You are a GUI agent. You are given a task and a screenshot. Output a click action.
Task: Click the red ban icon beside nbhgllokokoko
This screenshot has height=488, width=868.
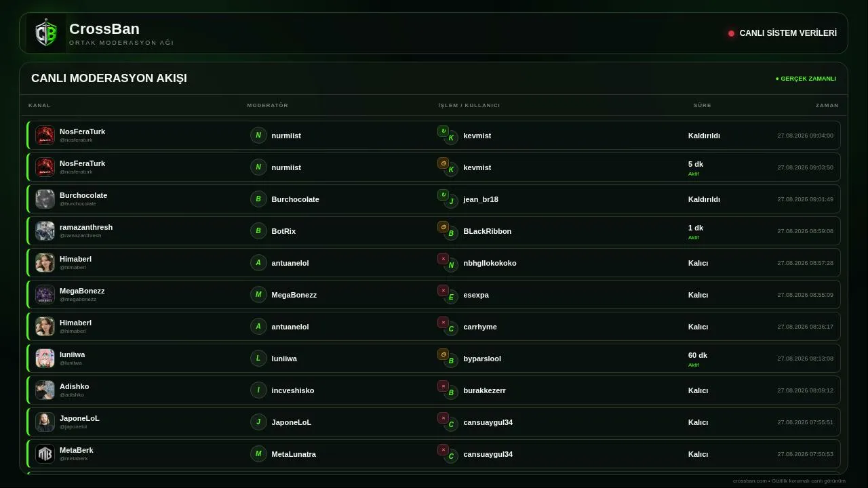coord(443,258)
